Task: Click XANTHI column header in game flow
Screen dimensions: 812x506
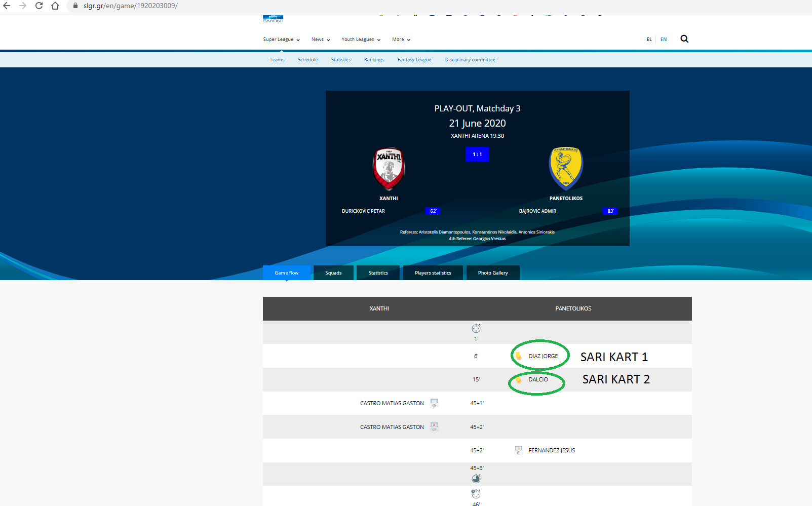Action: (x=379, y=308)
